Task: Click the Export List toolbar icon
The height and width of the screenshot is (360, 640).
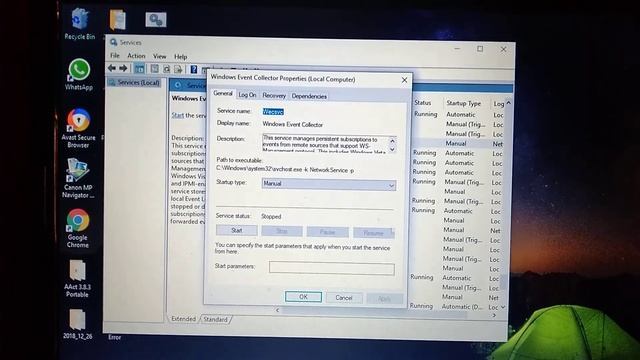Action: 178,69
